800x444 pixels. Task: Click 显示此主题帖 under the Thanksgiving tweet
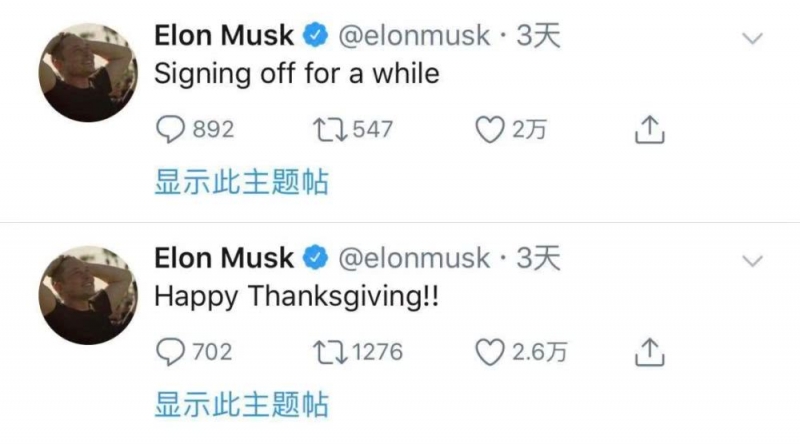click(x=241, y=404)
